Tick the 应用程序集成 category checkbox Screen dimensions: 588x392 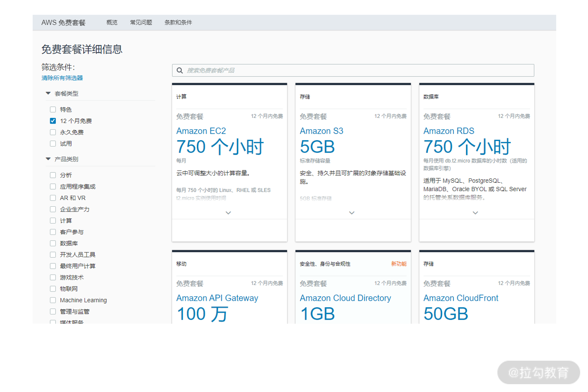(x=53, y=187)
